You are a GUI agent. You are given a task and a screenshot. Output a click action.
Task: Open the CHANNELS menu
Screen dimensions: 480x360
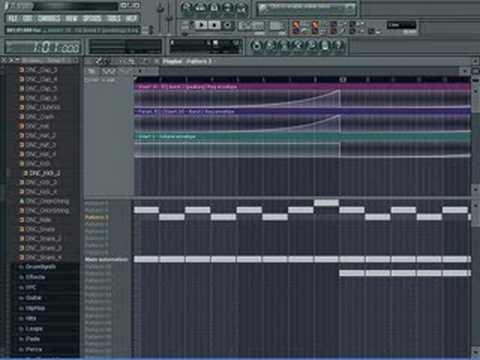(49, 18)
